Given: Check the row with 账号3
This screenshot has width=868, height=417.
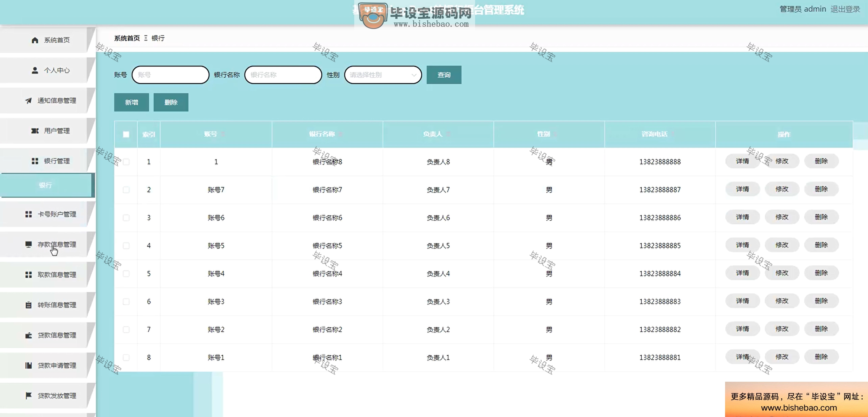Looking at the screenshot, I should tap(126, 302).
